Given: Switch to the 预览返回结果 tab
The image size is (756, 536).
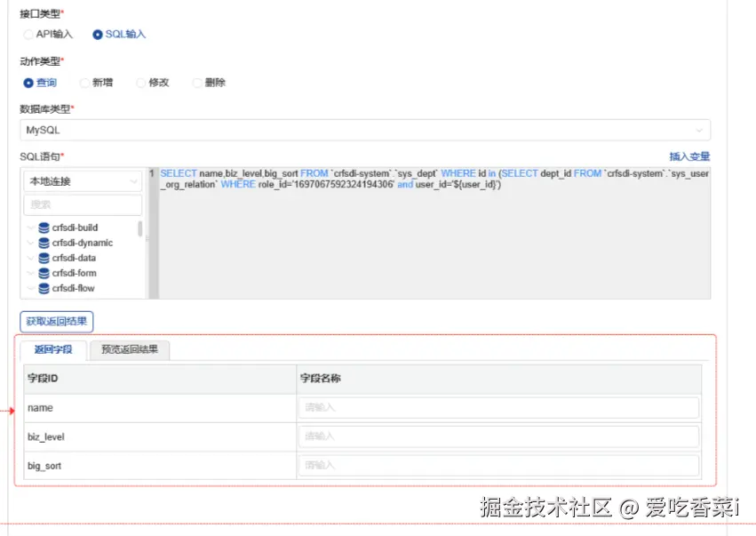Looking at the screenshot, I should tap(130, 349).
